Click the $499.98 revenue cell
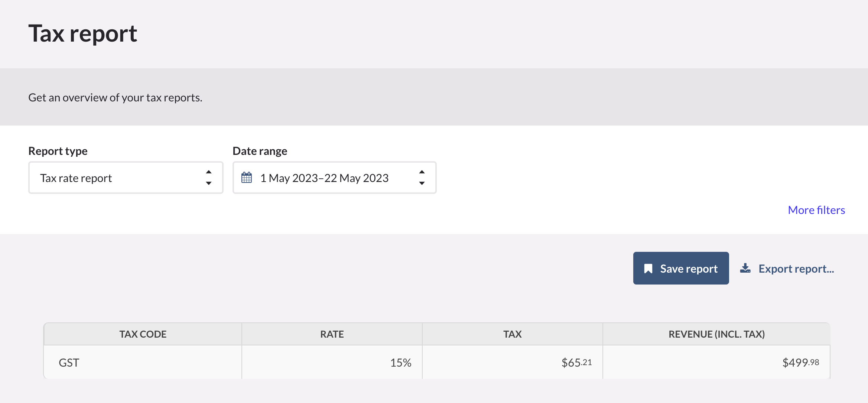This screenshot has height=403, width=868. tap(716, 363)
